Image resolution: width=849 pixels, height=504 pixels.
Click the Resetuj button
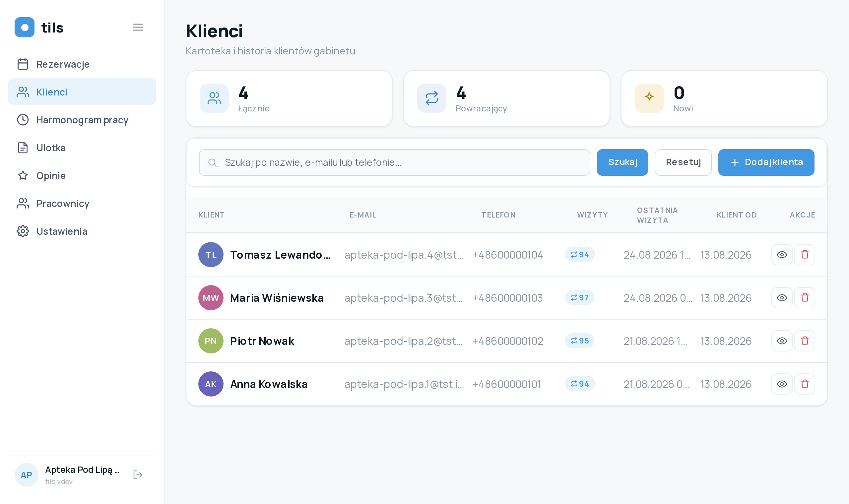coord(683,162)
